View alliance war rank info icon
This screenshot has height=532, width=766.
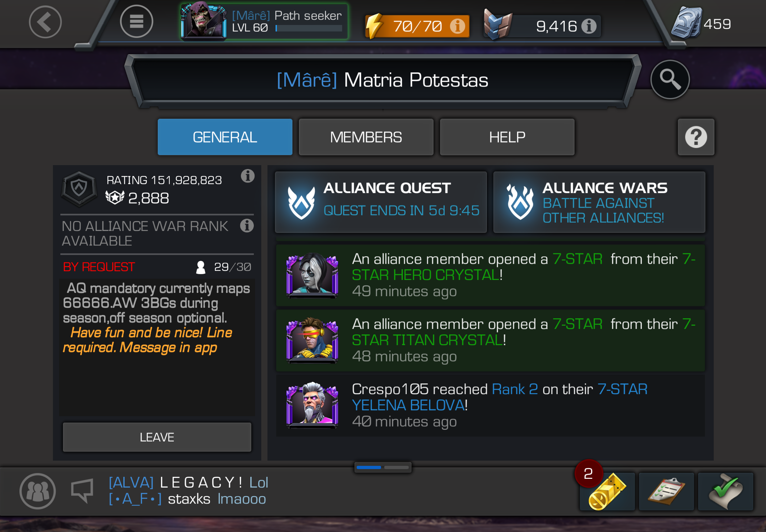(247, 226)
